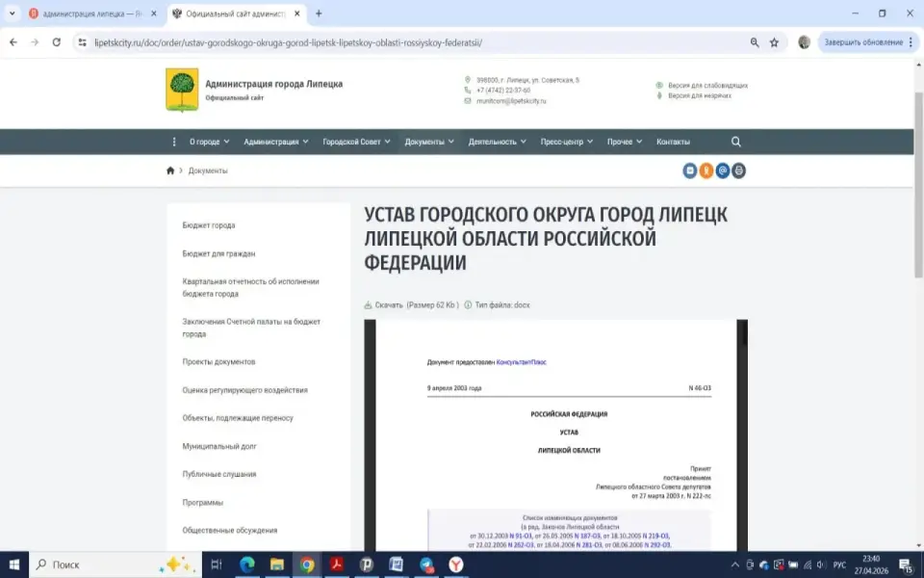Share the page via VKontakte icon
Image resolution: width=924 pixels, height=578 pixels.
[x=689, y=171]
